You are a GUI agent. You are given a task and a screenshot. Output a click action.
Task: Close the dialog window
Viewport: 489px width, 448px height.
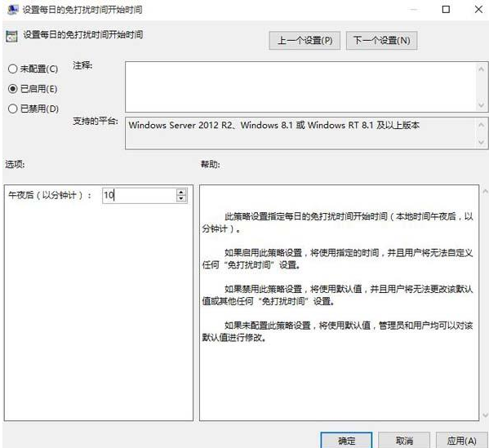(x=478, y=9)
